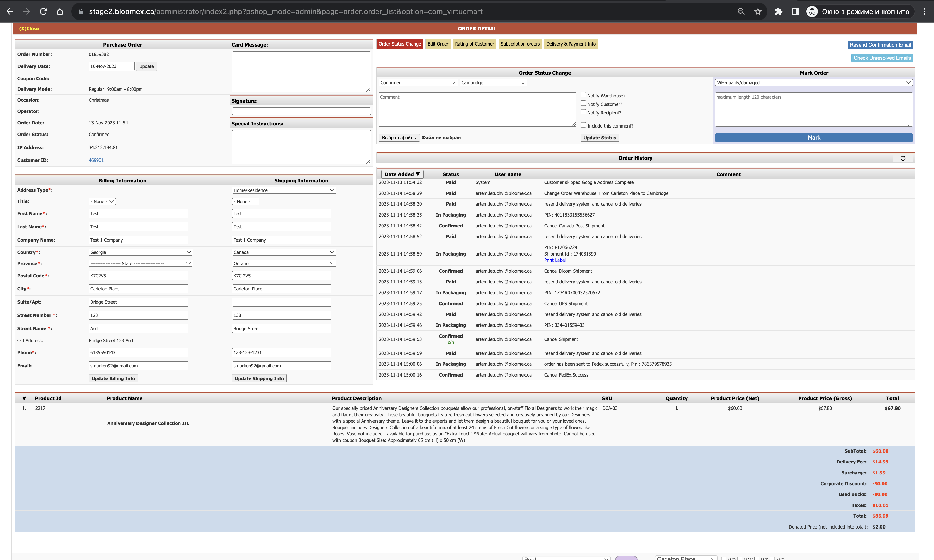This screenshot has height=560, width=934.
Task: Switch to the Edit Order tab
Action: pos(438,44)
